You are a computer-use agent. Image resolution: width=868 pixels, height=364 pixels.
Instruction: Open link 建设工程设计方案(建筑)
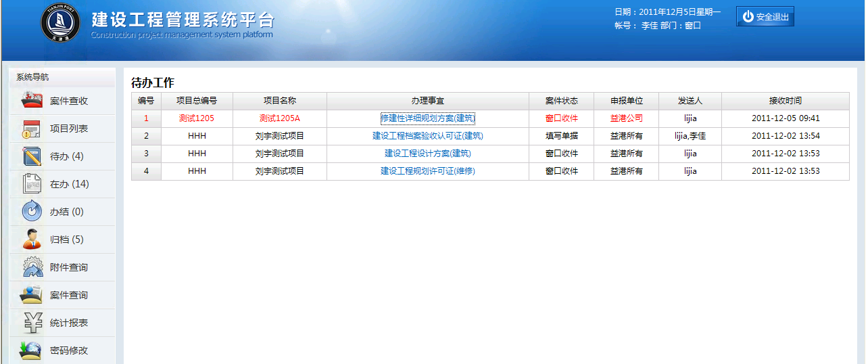[x=427, y=154]
